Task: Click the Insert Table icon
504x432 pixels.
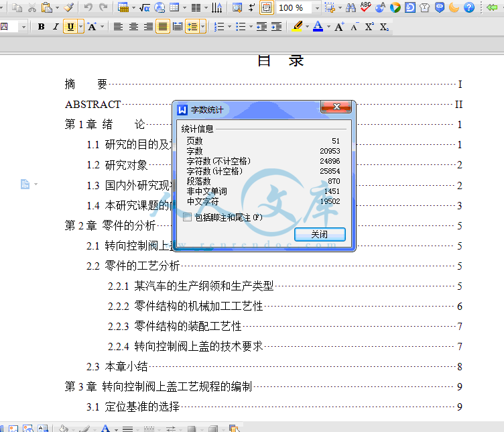Action: click(123, 7)
